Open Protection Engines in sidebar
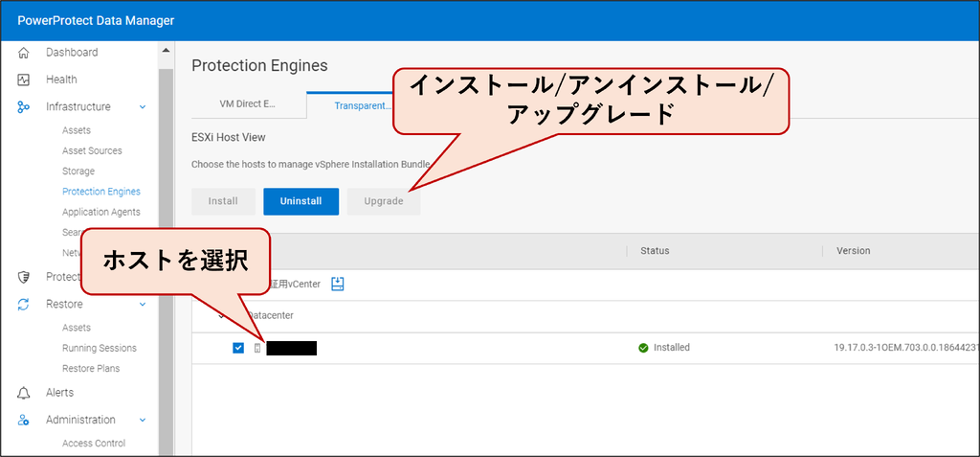Screen dimensions: 980x457 pos(101,192)
